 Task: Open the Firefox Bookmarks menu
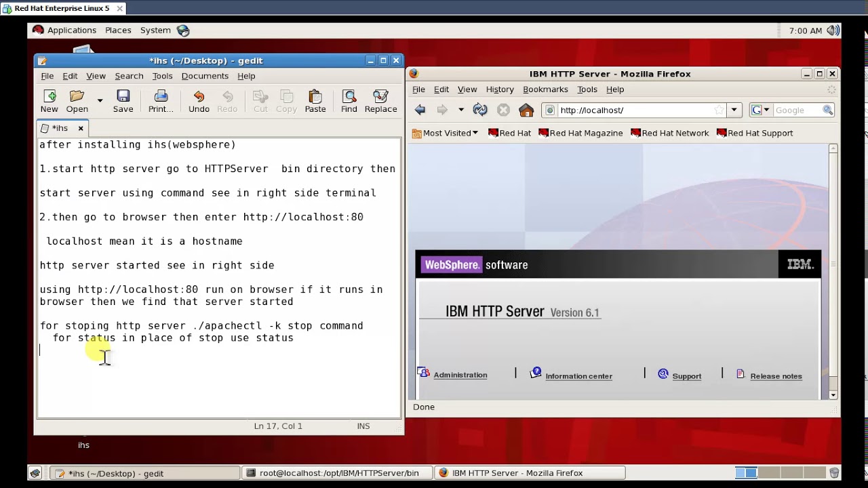pos(545,89)
